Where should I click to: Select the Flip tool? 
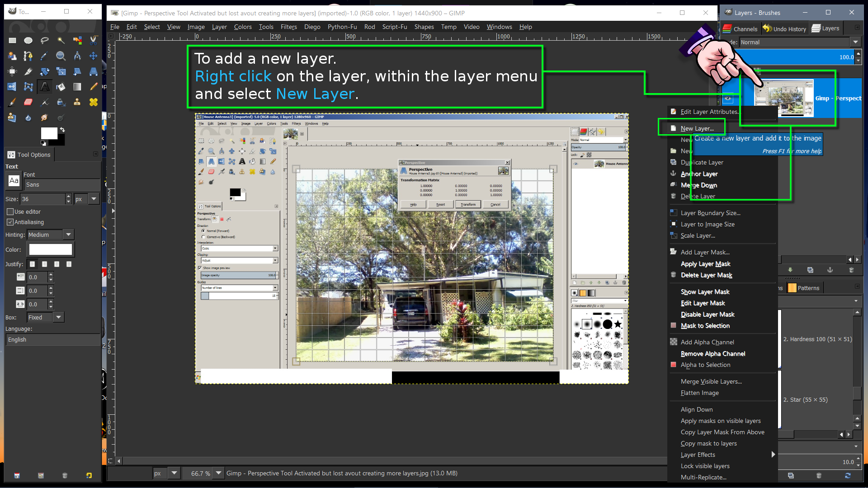click(x=12, y=87)
